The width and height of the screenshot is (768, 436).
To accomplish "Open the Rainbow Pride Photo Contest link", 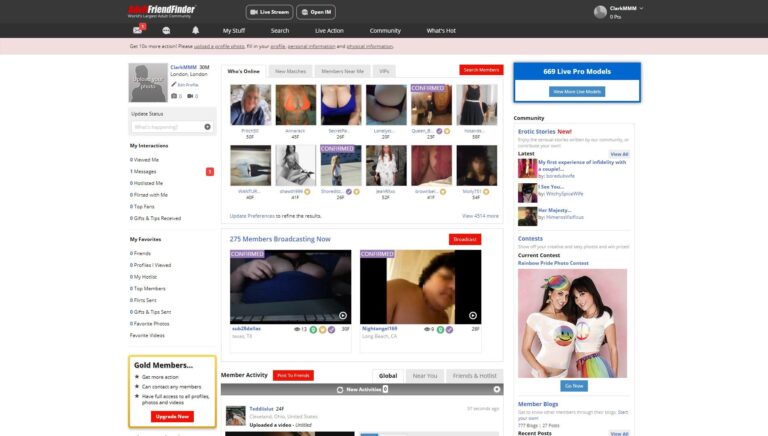I will point(553,263).
